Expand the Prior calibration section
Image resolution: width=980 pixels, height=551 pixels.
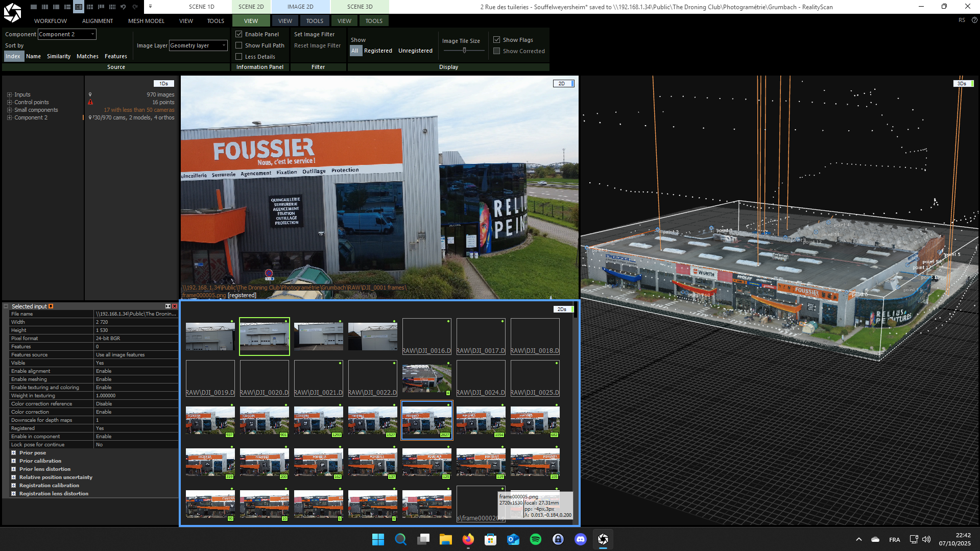point(14,461)
